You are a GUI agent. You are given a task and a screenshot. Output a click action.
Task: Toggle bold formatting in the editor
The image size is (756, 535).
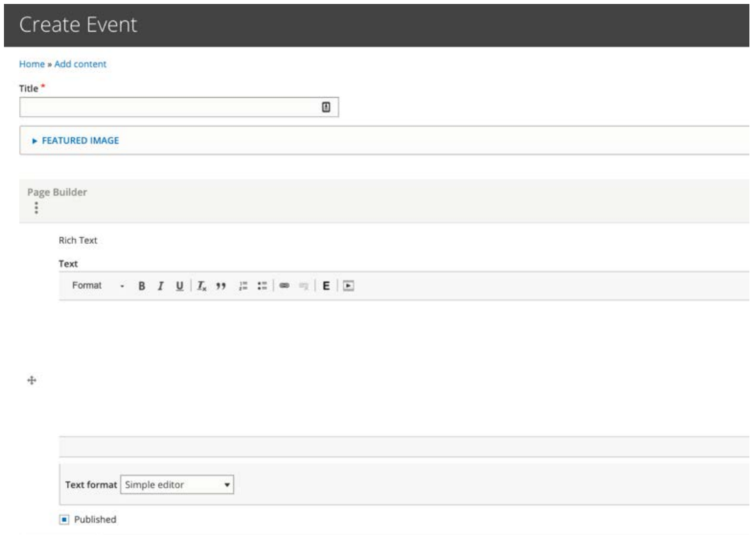click(142, 286)
